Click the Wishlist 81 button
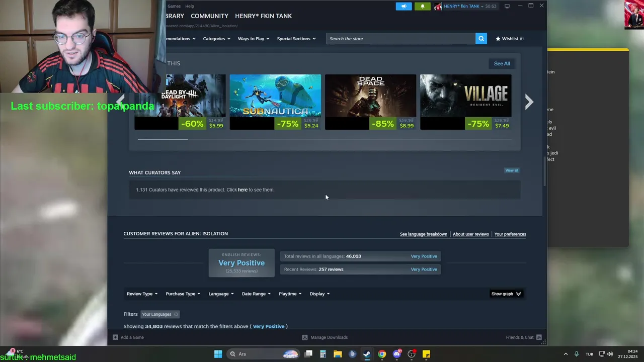 tap(510, 39)
